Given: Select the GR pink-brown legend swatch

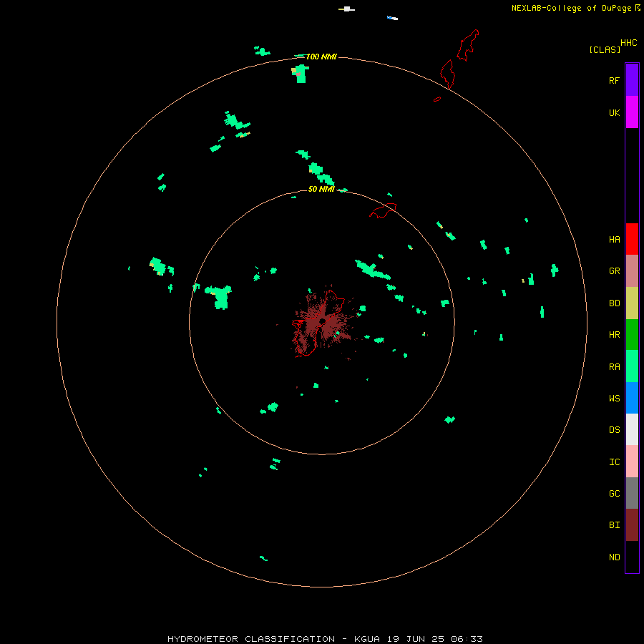Looking at the screenshot, I should (632, 271).
